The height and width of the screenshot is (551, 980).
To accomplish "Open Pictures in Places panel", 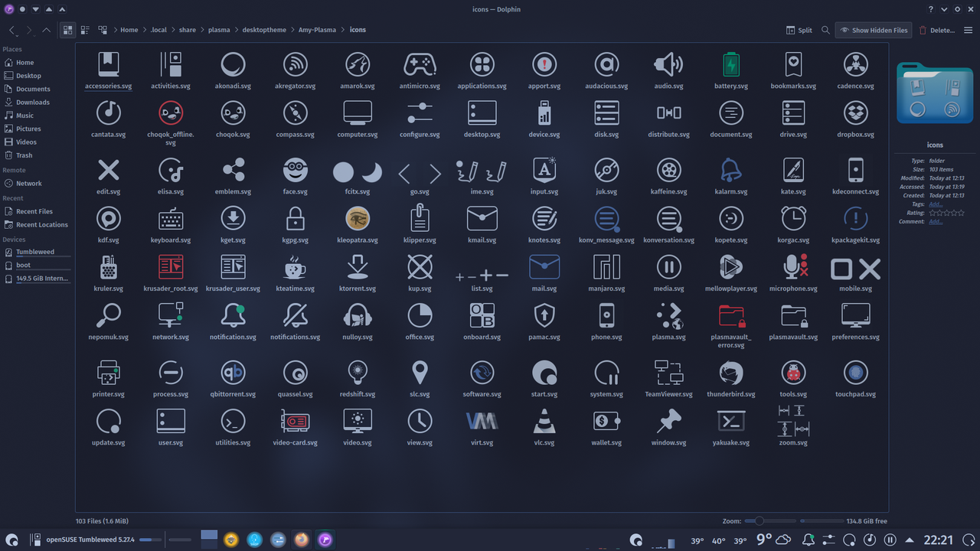I will pos(38,129).
